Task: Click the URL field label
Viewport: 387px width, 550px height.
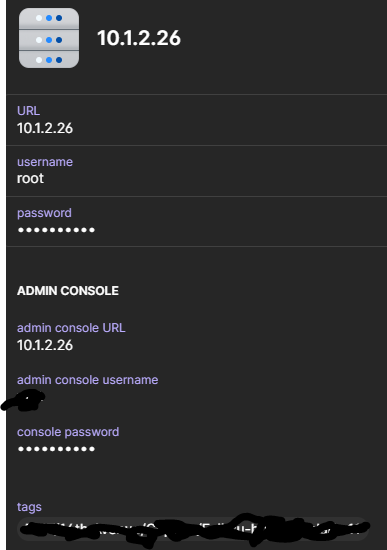Action: coord(28,111)
